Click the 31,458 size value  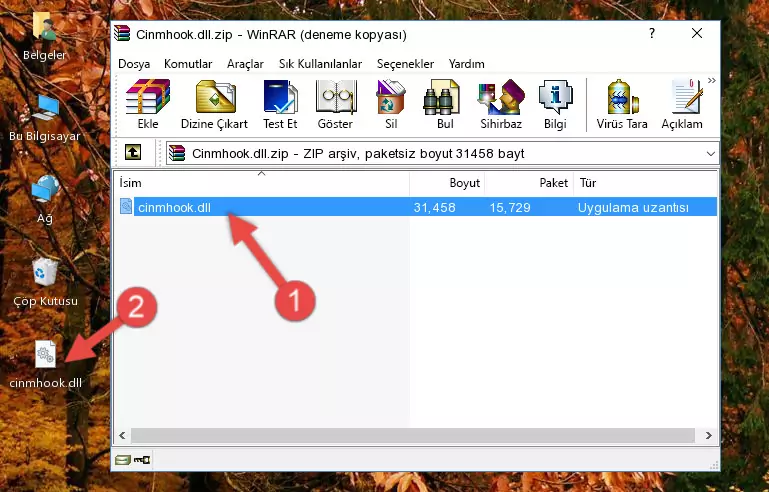click(x=434, y=207)
